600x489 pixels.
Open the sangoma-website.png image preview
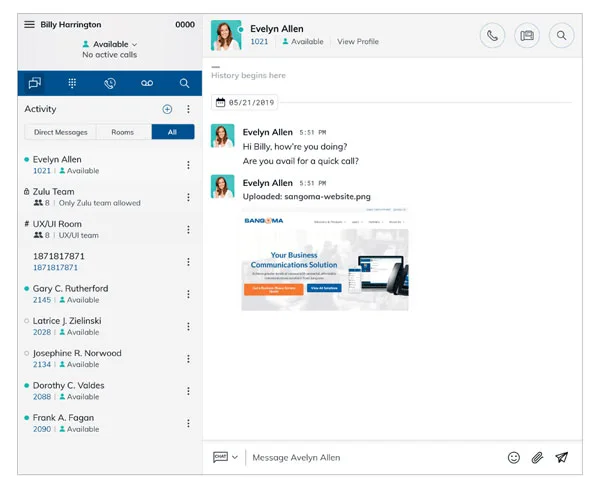click(x=324, y=260)
